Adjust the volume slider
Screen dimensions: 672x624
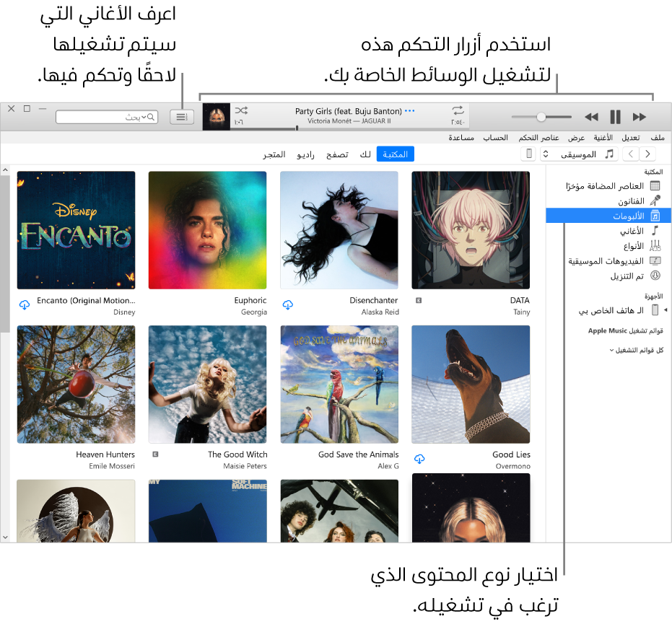541,117
